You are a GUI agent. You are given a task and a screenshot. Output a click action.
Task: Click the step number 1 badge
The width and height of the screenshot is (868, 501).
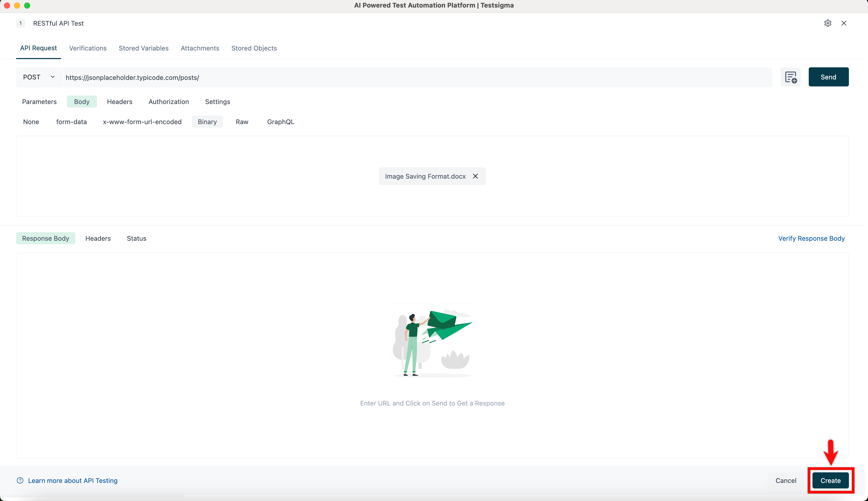point(21,23)
